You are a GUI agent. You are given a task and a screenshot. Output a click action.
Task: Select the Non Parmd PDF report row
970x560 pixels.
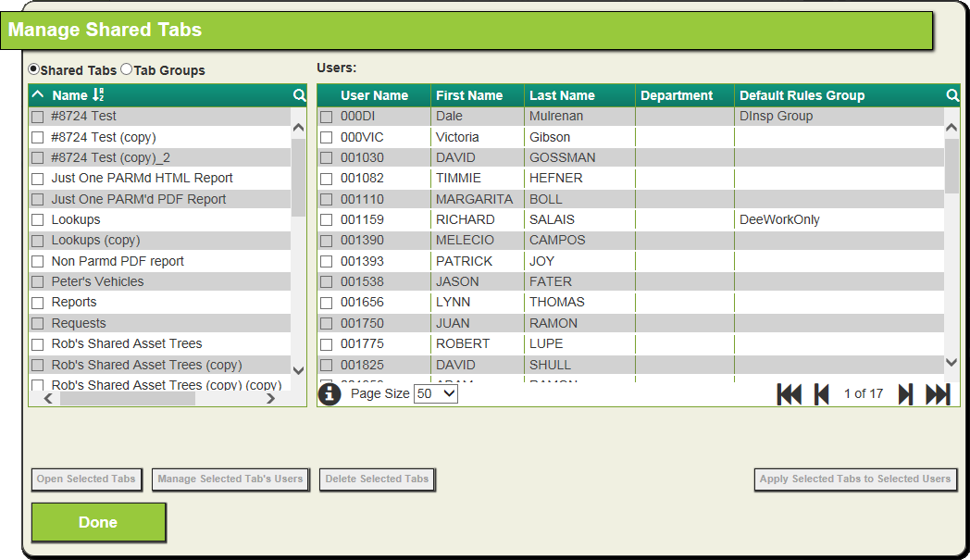coord(159,261)
